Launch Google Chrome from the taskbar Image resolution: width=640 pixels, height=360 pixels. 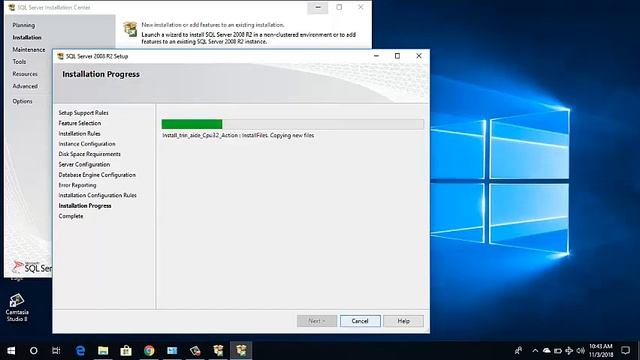click(149, 350)
